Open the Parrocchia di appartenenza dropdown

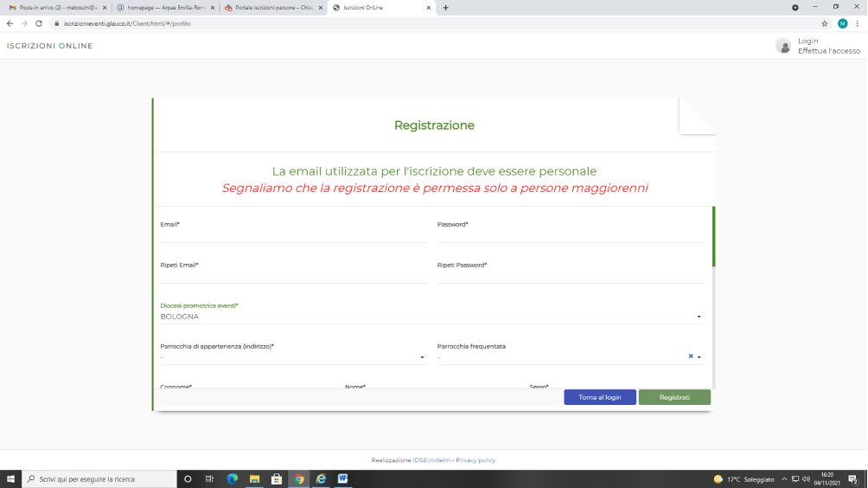pos(422,357)
